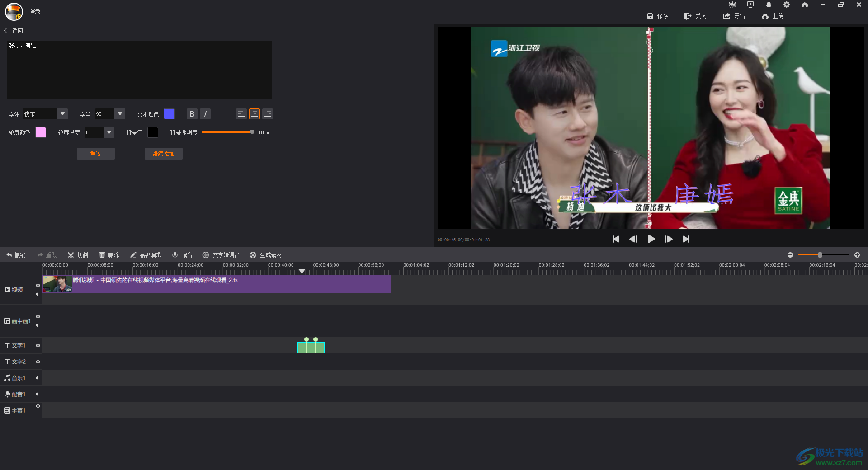Open the settings gear icon
This screenshot has width=868, height=470.
click(787, 5)
